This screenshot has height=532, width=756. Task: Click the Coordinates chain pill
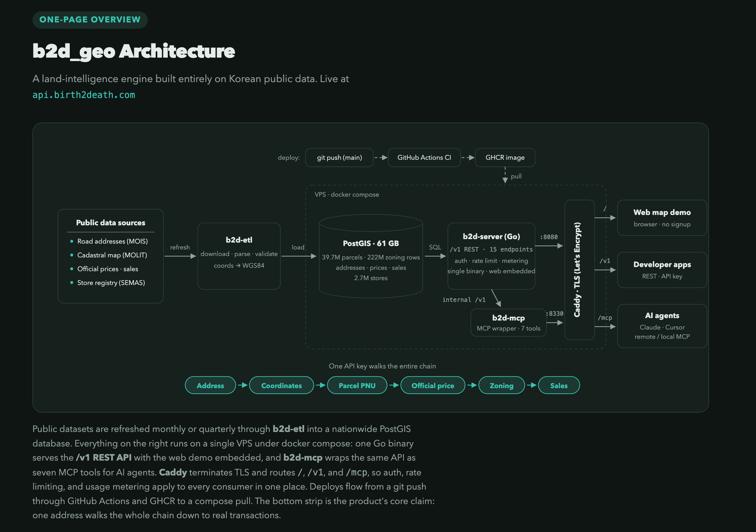282,385
